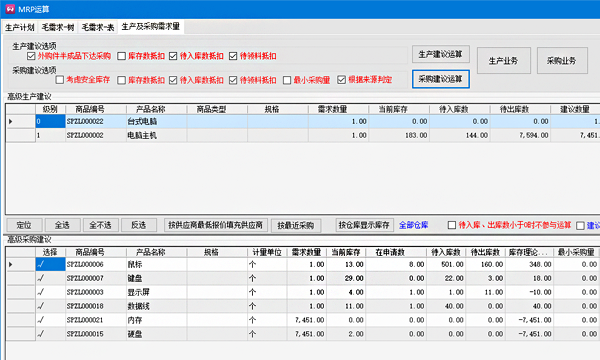Select the 生产及采购需求量 tab
600x360 pixels.
coord(151,26)
